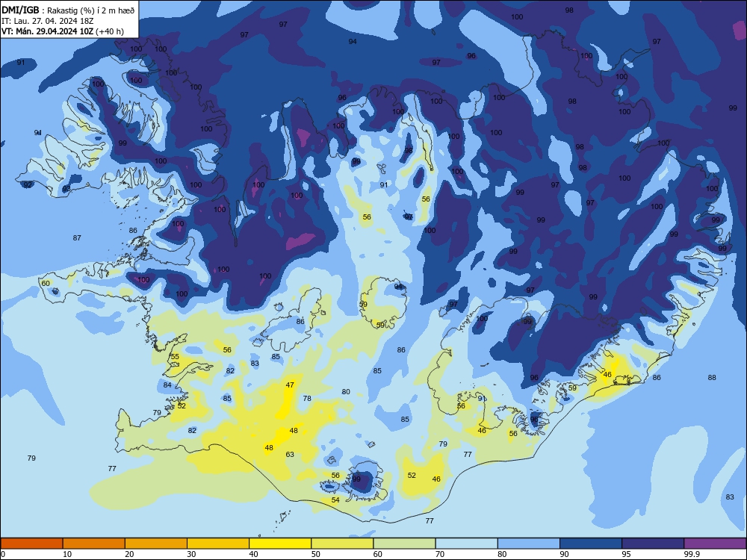Click the bright yellow 40–50 legend swatch
The image size is (747, 560).
280,544
